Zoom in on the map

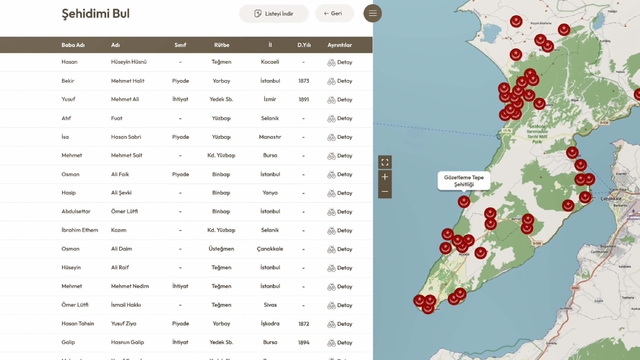click(384, 177)
